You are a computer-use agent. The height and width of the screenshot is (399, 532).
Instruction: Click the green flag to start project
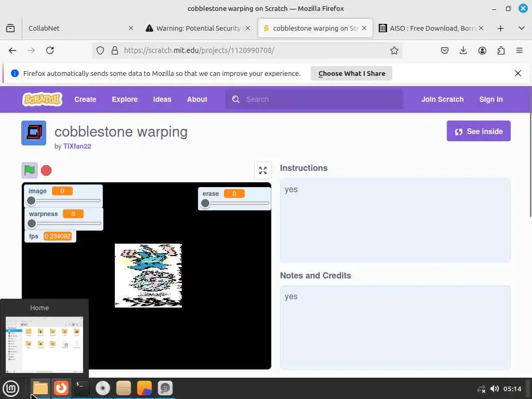point(30,170)
